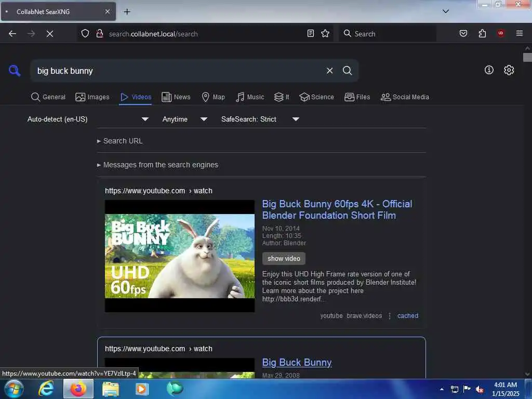Switch to the Social Media tab
The height and width of the screenshot is (399, 532).
405,97
